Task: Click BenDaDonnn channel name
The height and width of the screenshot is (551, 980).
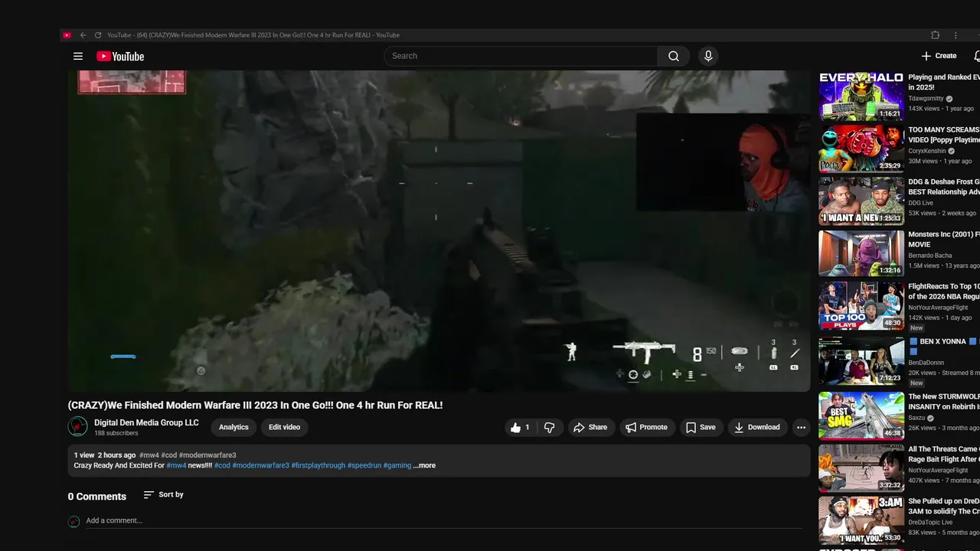Action: 926,363
